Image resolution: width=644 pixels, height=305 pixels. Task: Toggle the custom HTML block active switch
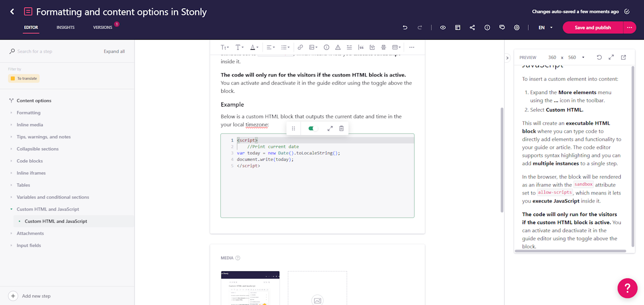point(313,129)
